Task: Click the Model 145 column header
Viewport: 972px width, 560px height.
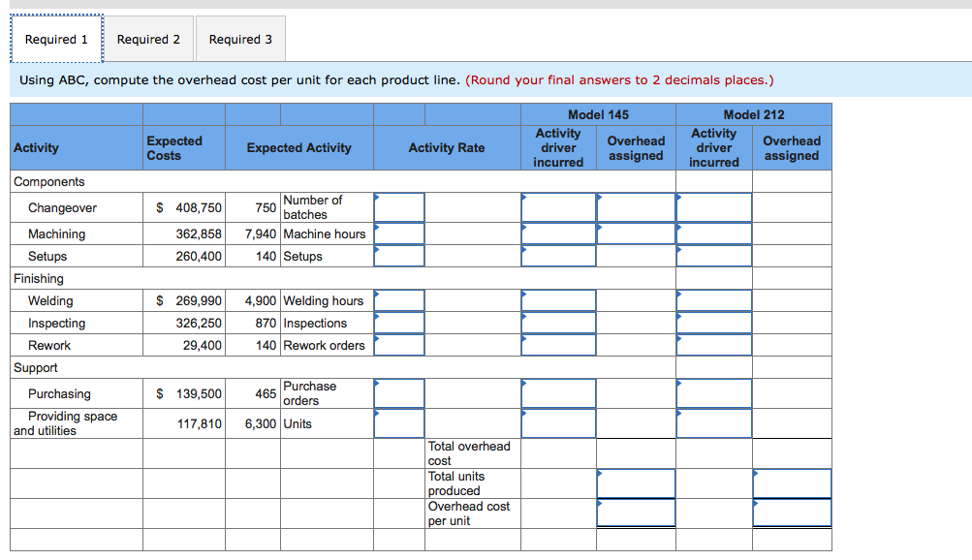Action: click(598, 114)
